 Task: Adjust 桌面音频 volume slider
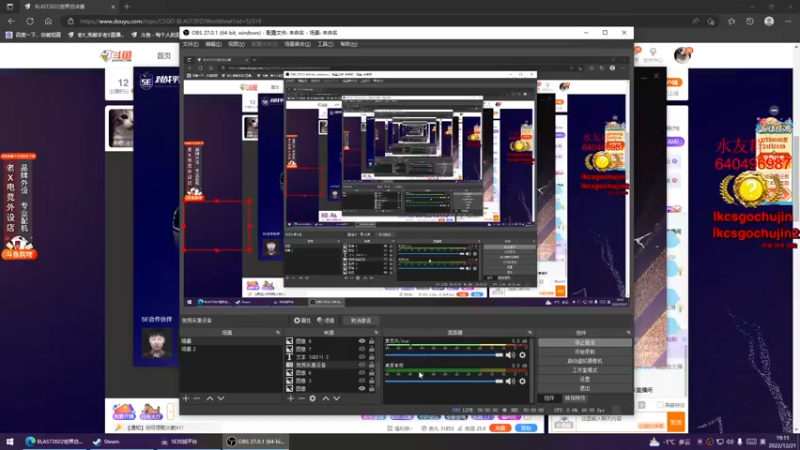click(x=444, y=381)
